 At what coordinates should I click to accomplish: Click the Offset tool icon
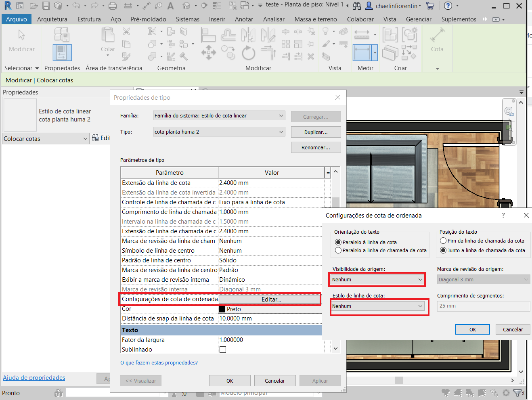[x=228, y=35]
